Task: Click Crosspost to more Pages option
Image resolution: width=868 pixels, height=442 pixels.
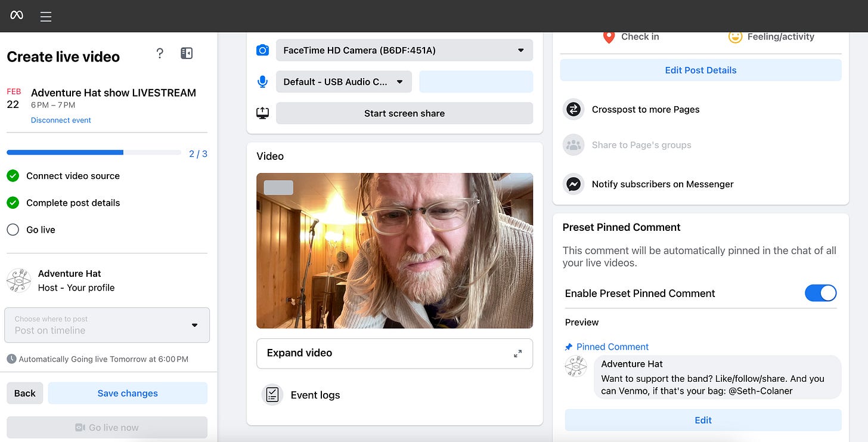Action: (x=646, y=109)
